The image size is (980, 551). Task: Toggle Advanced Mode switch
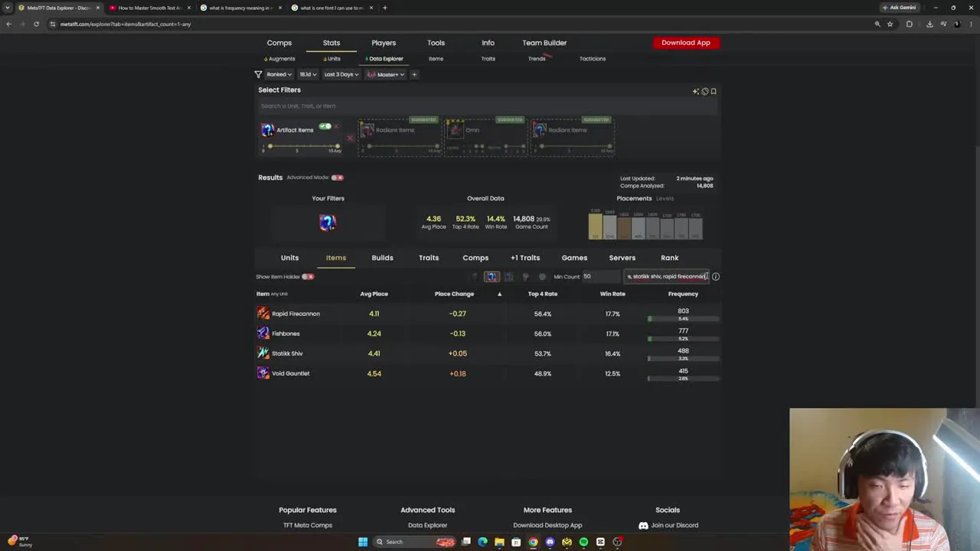click(338, 178)
